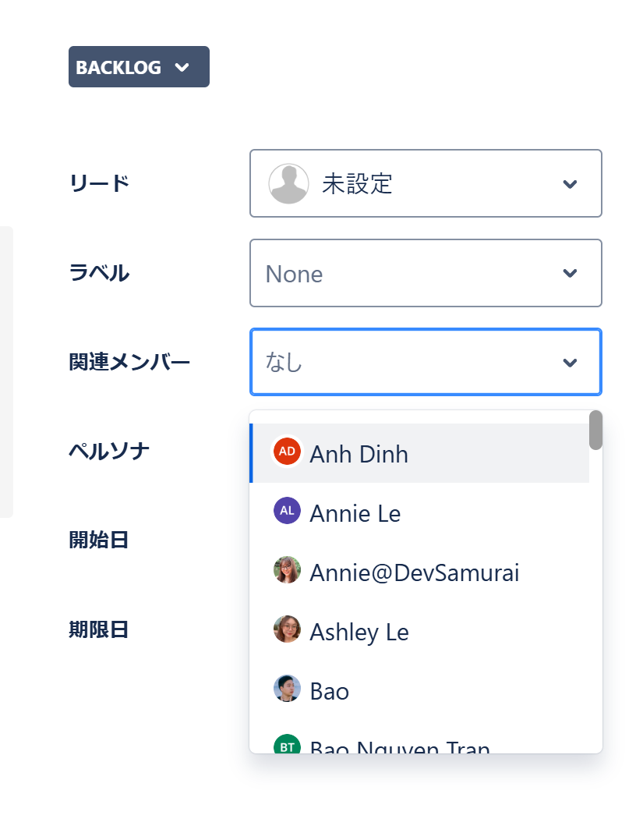Click the Annie@DevSamurai profile photo
This screenshot has height=840, width=643.
tap(287, 570)
